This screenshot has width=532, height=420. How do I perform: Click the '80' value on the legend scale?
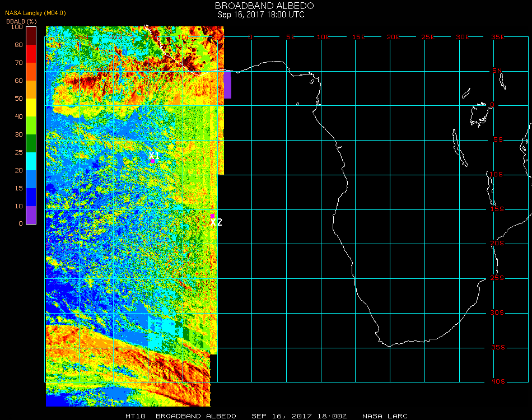click(x=18, y=45)
